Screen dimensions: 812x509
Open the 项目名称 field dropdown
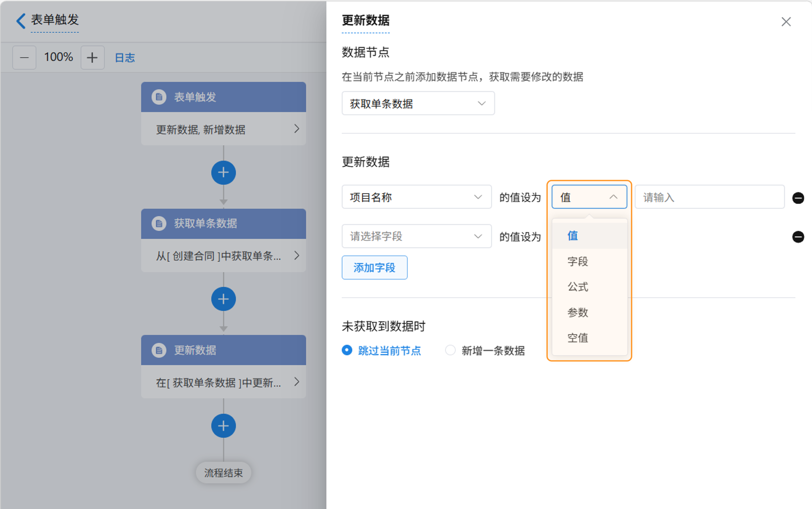tap(416, 197)
